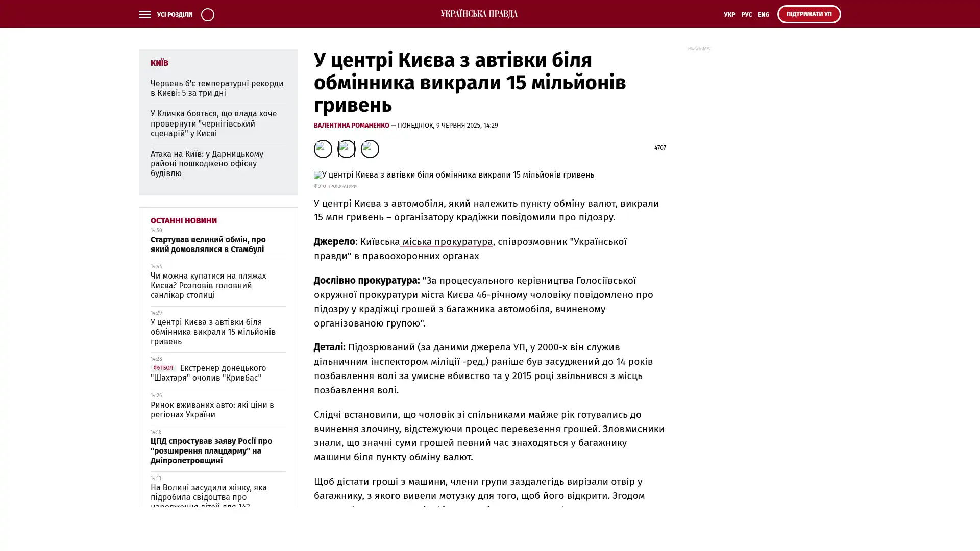Open the ОСТАННІ НОВИНИ section heading
This screenshot has height=551, width=980.
click(183, 221)
